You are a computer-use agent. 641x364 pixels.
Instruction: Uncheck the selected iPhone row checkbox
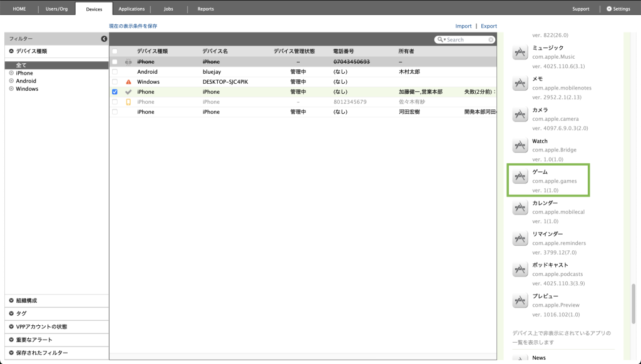tap(115, 92)
